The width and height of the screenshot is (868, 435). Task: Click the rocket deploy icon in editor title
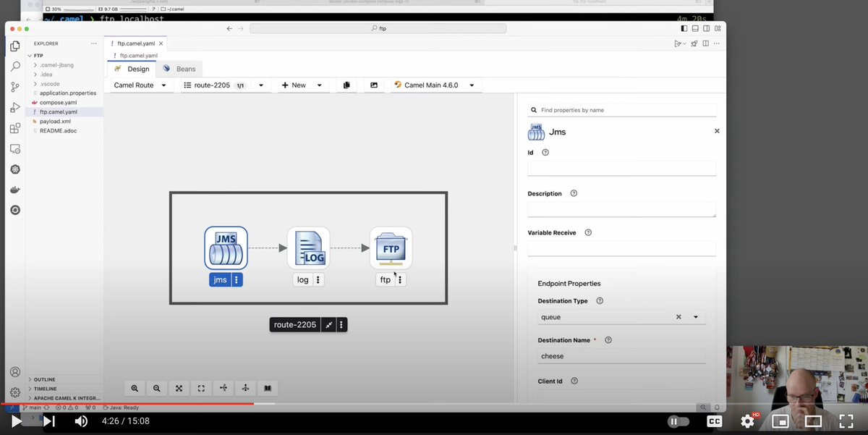pyautogui.click(x=694, y=43)
